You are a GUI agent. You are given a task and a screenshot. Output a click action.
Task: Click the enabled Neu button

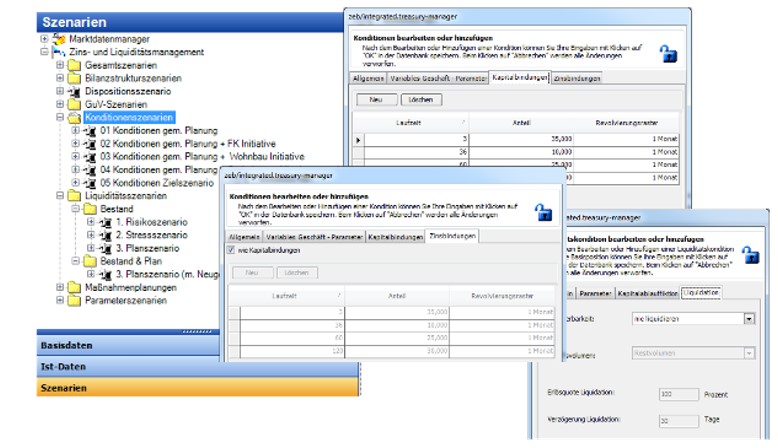pos(377,100)
